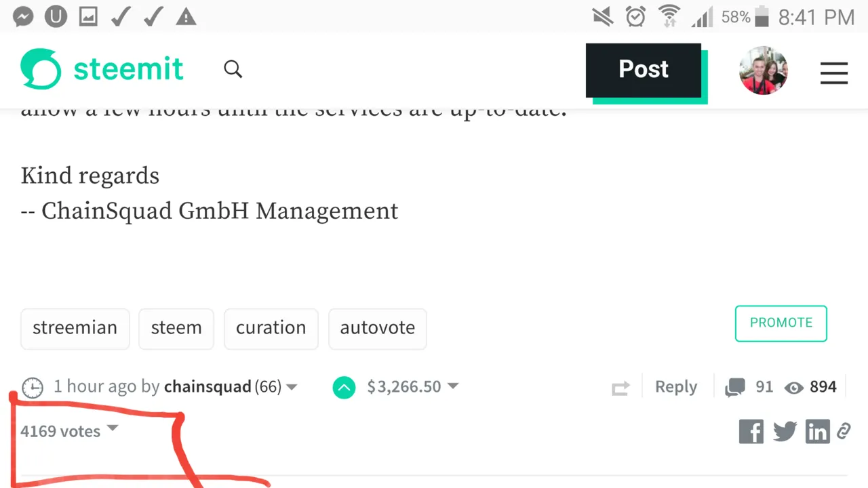Copy the post link icon
The width and height of the screenshot is (868, 488).
[x=844, y=431]
